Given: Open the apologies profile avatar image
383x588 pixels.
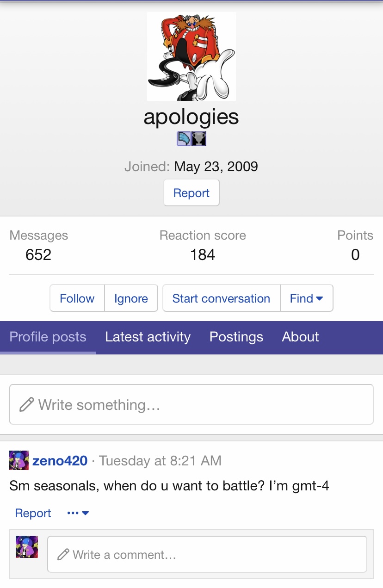Looking at the screenshot, I should click(191, 56).
